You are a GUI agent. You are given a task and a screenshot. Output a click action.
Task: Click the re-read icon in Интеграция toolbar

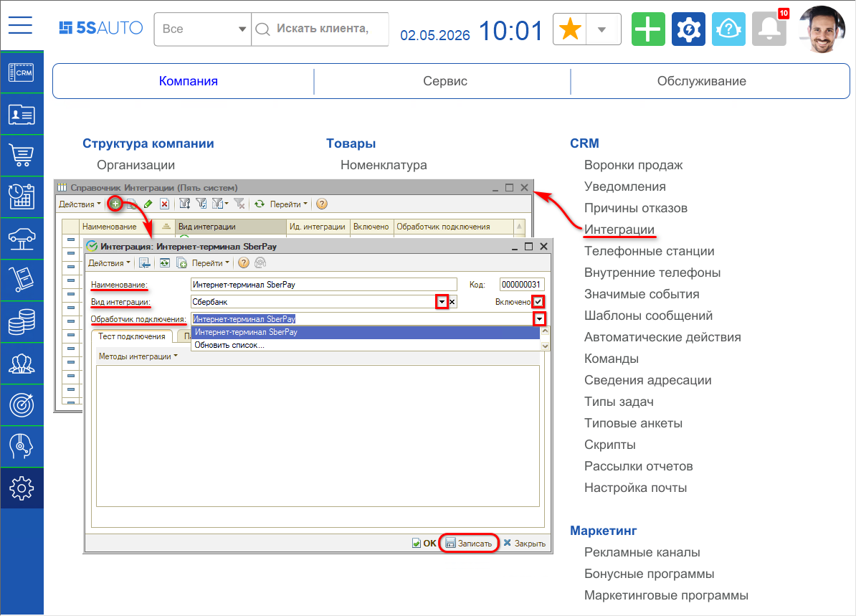tap(164, 263)
